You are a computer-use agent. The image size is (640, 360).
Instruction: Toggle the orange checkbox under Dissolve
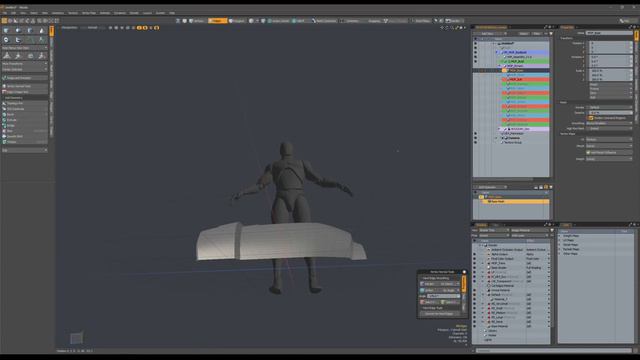click(x=591, y=118)
